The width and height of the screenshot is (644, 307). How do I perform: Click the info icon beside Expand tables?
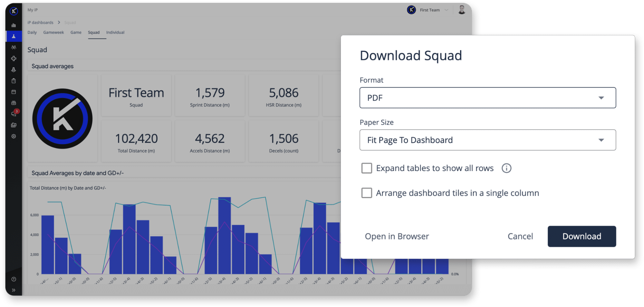[506, 168]
